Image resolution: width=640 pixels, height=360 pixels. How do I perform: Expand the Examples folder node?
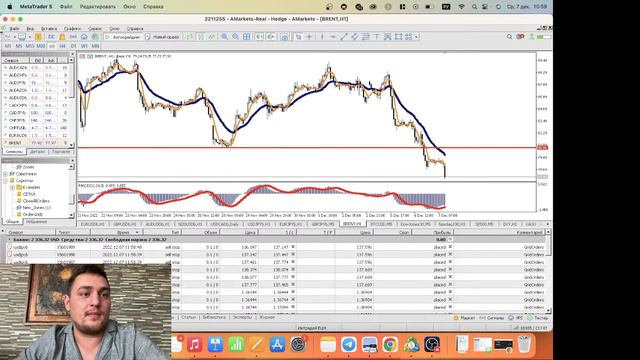12,187
